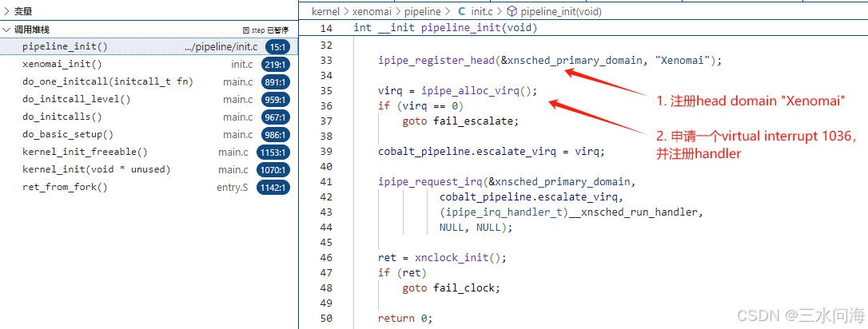Click the 1070:1 line badge

coord(273,170)
